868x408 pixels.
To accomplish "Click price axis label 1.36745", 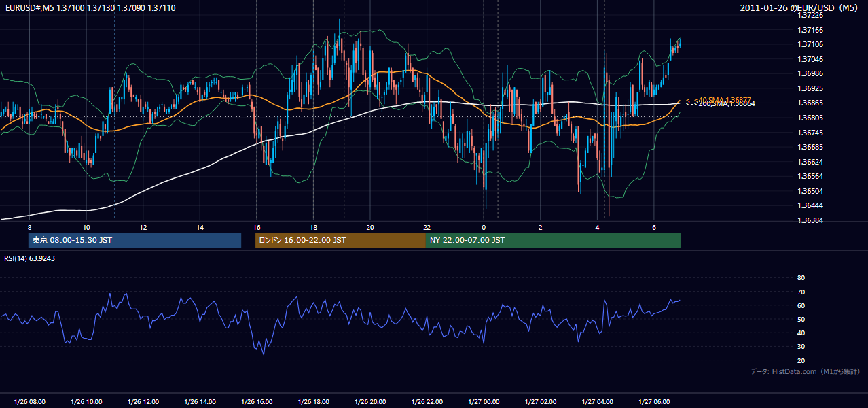I will coord(810,133).
